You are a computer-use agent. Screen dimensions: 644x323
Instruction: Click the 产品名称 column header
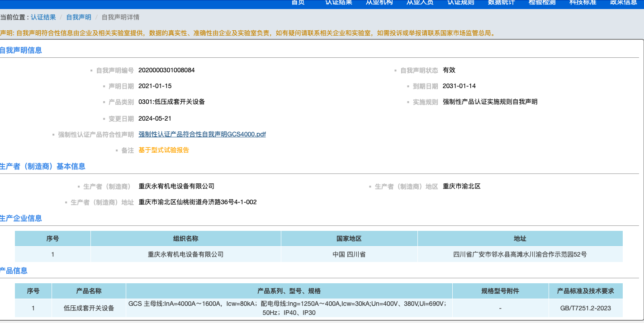pos(89,291)
